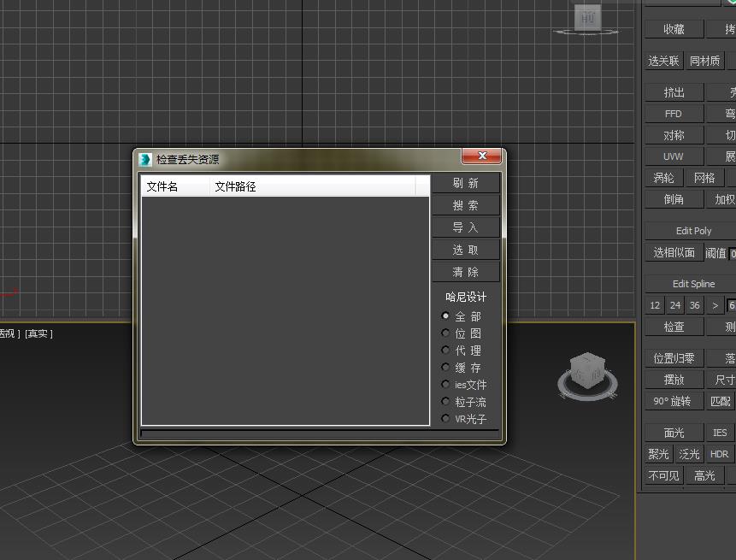
Task: Click the 匹配 button
Action: 721,401
